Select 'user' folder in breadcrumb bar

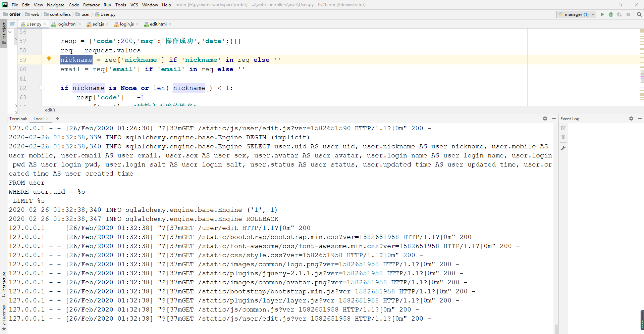[x=83, y=14]
